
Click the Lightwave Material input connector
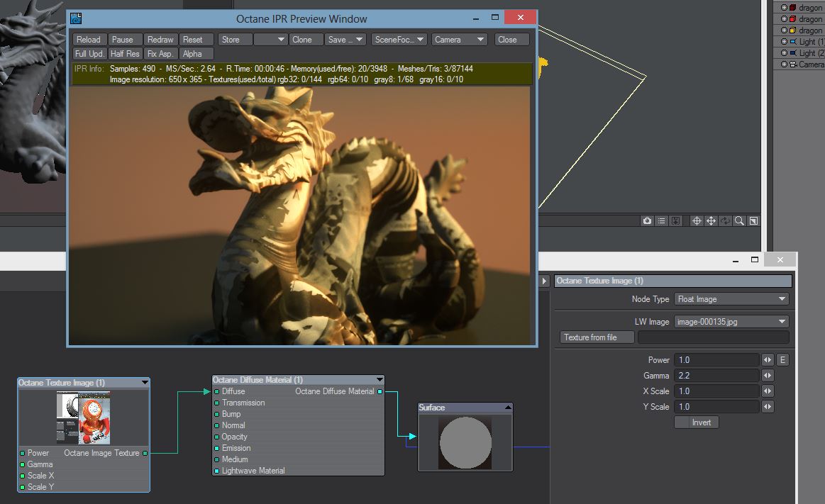coord(217,471)
